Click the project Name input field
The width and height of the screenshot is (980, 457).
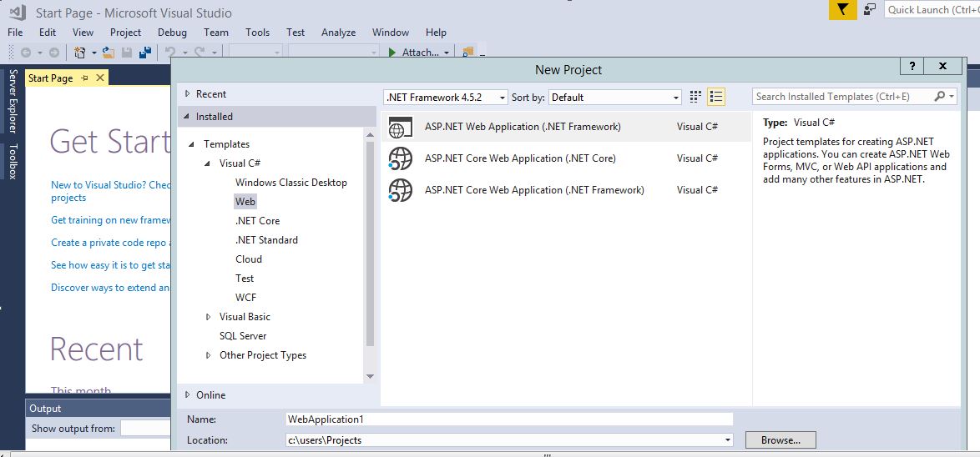(x=508, y=419)
